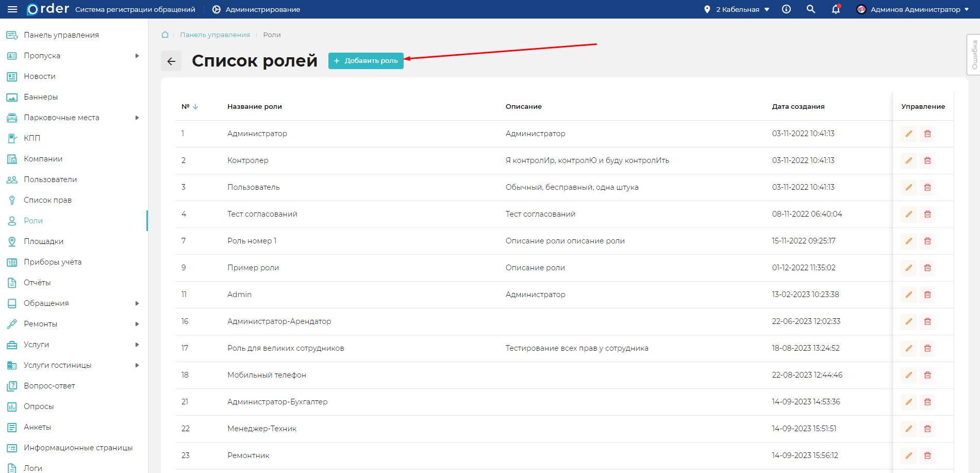
Task: Click the back arrow button
Action: (x=171, y=61)
